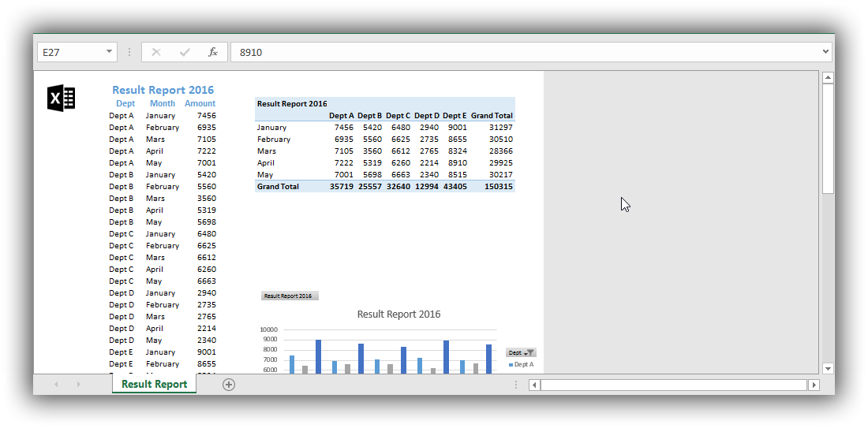The height and width of the screenshot is (428, 868).
Task: Open the Name Box dropdown arrow
Action: [x=109, y=52]
